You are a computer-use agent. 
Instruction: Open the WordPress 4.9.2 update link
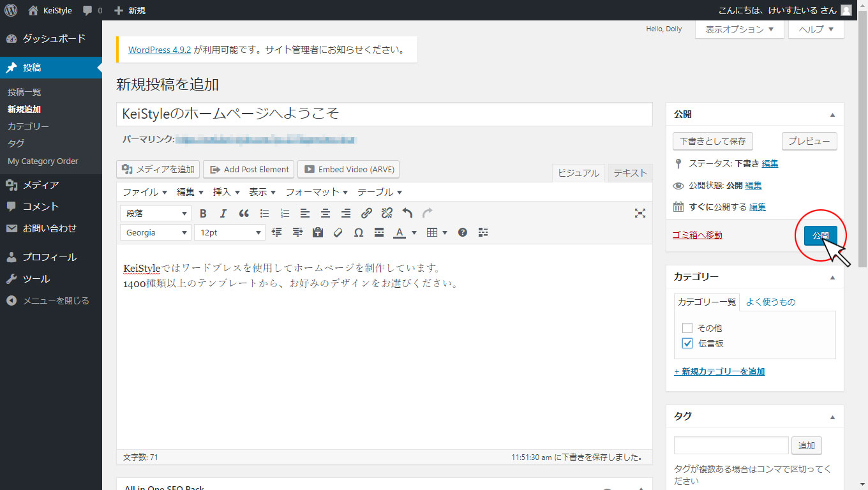click(160, 50)
